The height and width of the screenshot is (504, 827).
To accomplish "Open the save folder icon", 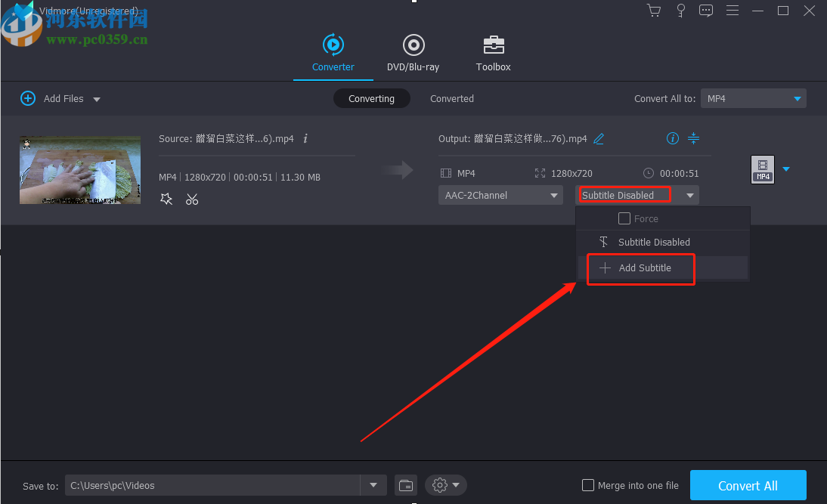I will pyautogui.click(x=406, y=485).
